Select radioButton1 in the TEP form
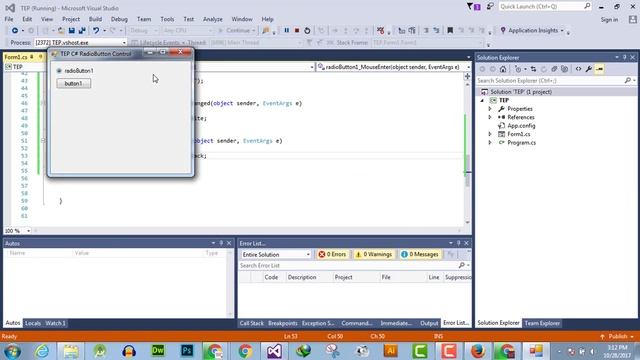The width and height of the screenshot is (640, 360). tap(76, 71)
